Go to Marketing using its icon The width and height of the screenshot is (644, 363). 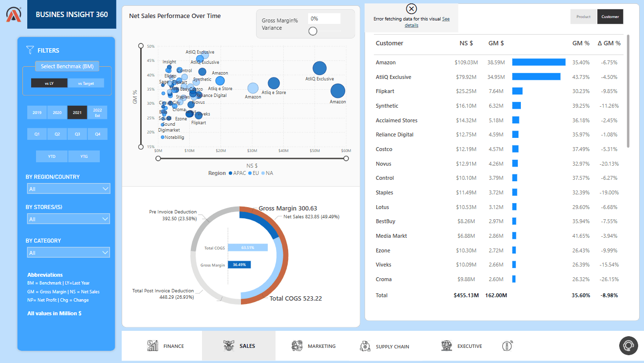pyautogui.click(x=297, y=346)
